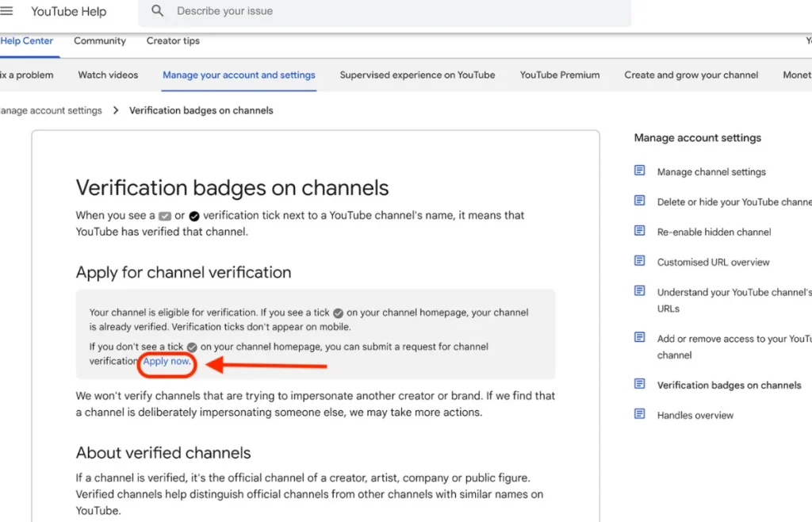The image size is (812, 522).
Task: Open the YouTube Premium category
Action: coord(560,75)
